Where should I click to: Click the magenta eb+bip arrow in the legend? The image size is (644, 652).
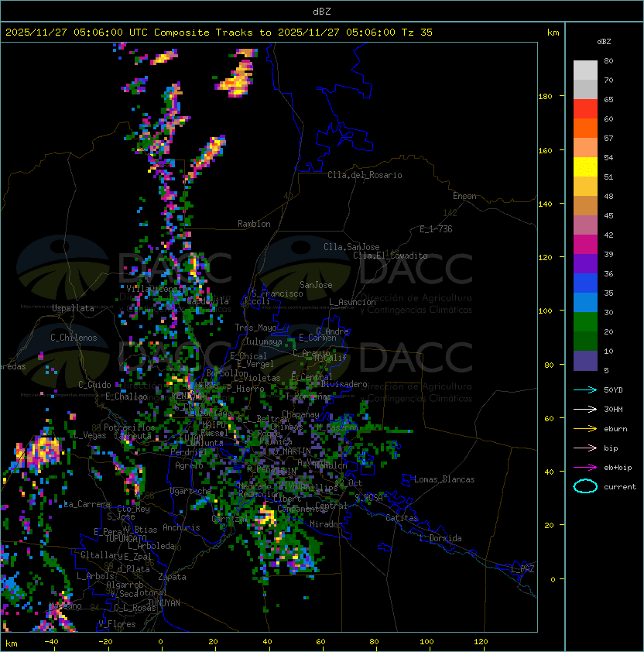pyautogui.click(x=585, y=468)
